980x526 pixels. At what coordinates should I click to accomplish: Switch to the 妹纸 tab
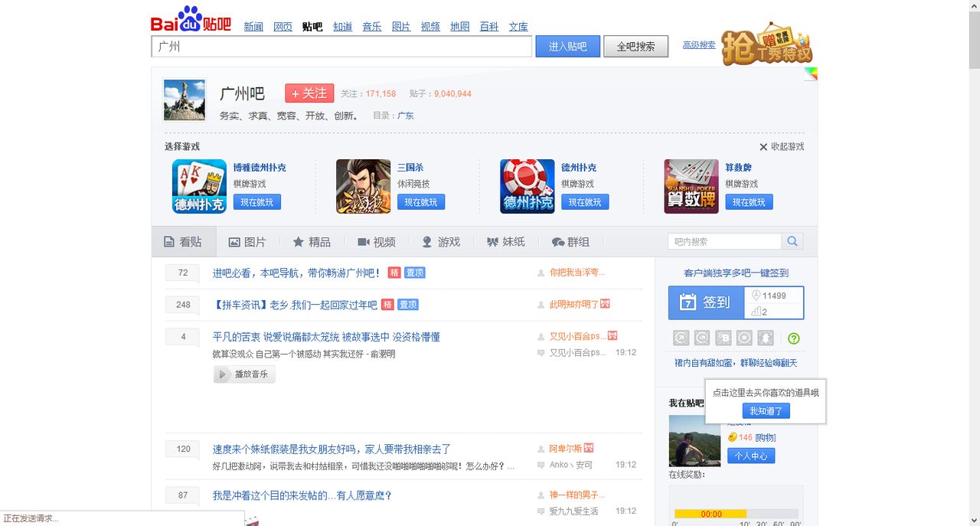coord(506,242)
